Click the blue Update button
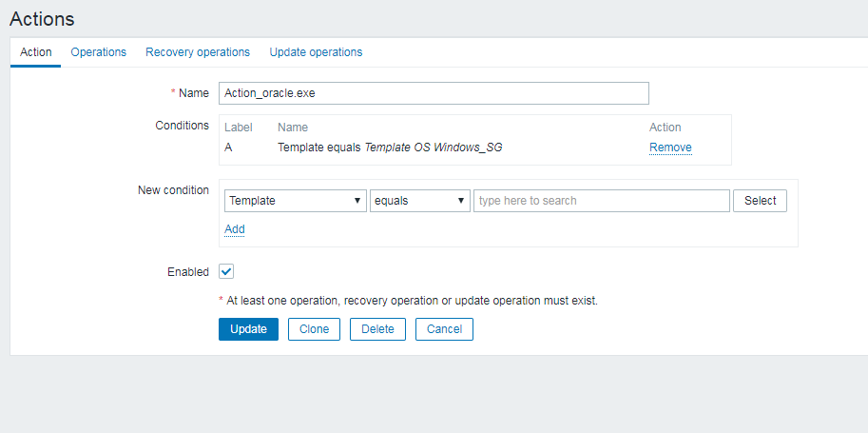 coord(248,329)
